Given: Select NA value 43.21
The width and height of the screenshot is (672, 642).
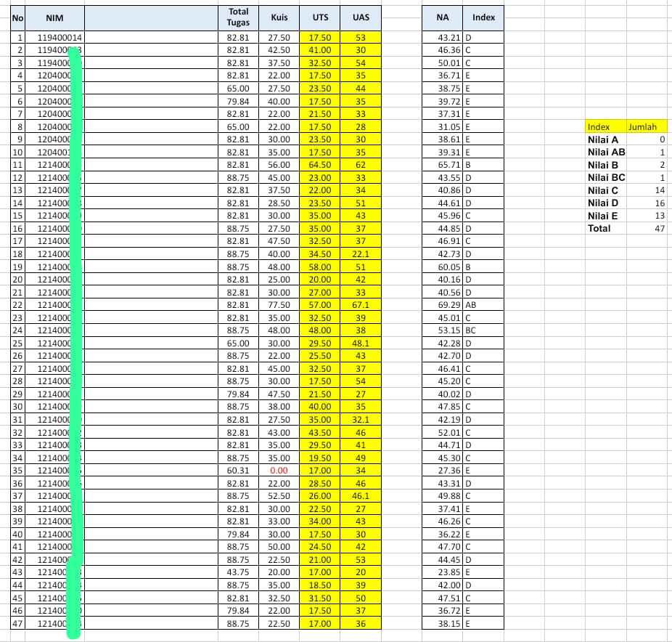Looking at the screenshot, I should [449, 38].
